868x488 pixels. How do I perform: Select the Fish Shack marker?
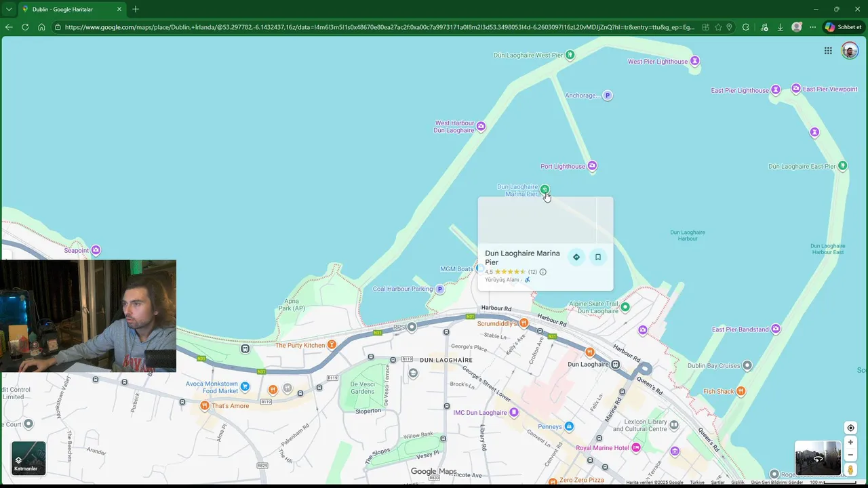(x=741, y=391)
